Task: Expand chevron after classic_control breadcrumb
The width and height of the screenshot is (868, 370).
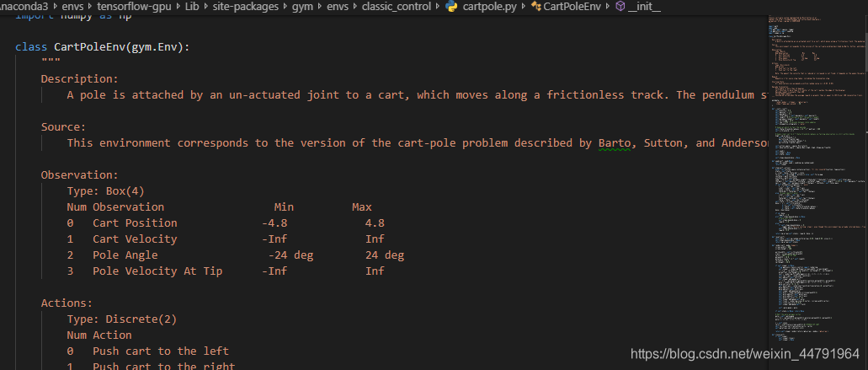Action: pos(439,7)
